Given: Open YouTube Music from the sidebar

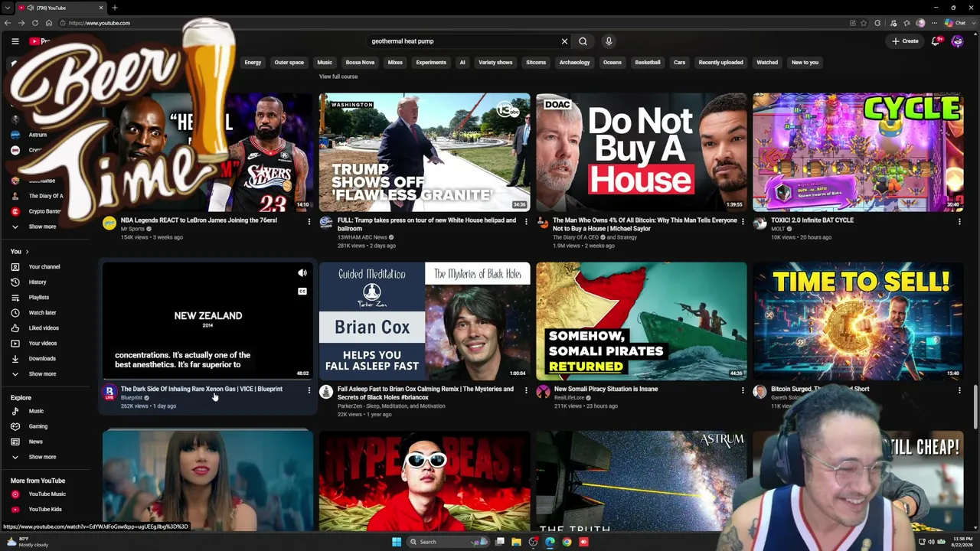Looking at the screenshot, I should [x=47, y=494].
